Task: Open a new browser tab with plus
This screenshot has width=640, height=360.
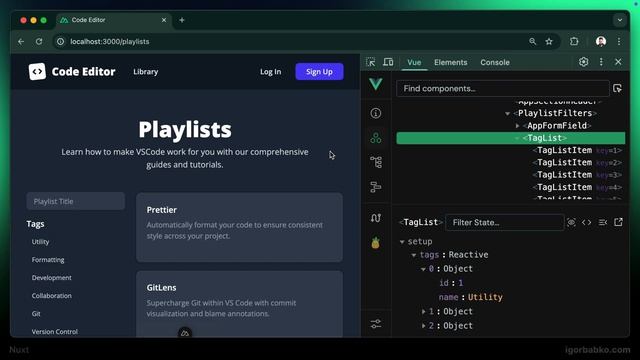Action: (x=182, y=20)
